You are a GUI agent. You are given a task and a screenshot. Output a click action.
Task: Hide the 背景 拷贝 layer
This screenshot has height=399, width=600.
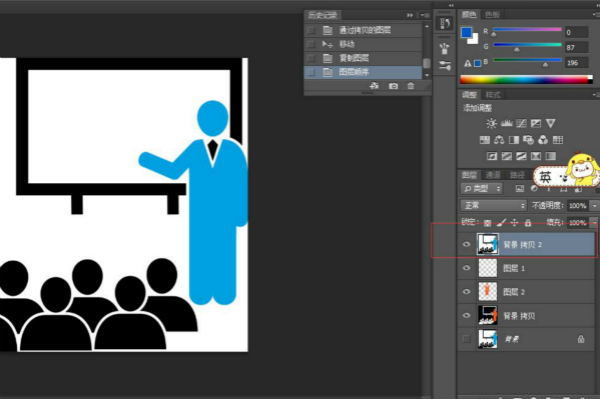(x=466, y=315)
